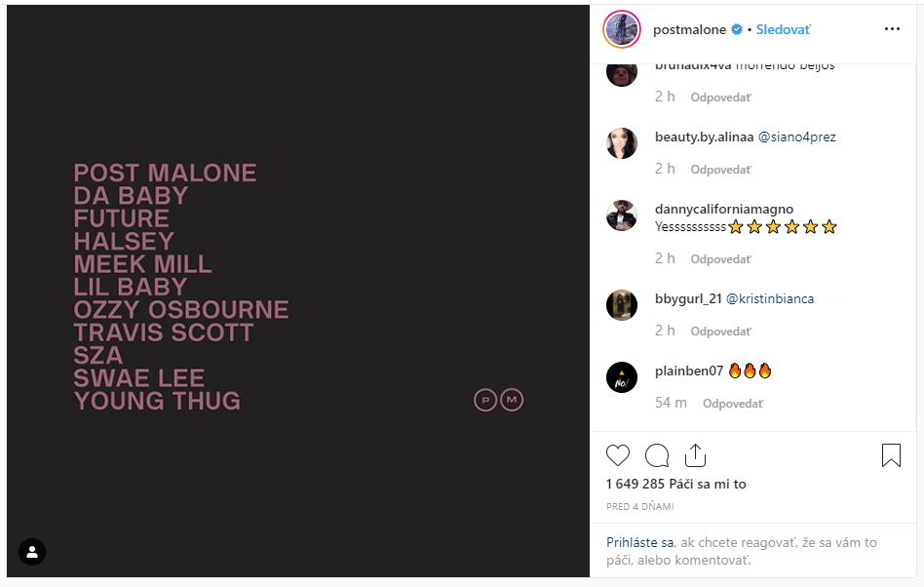The height and width of the screenshot is (587, 924).
Task: Open @kristinbianca mention
Action: [770, 299]
